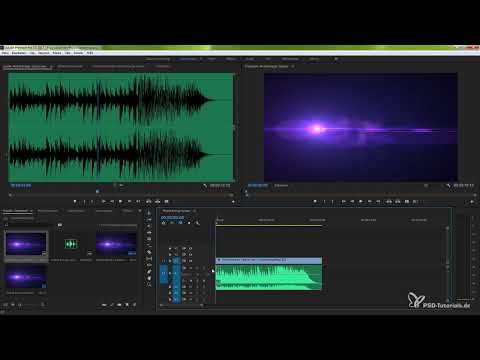
Task: Toggle nest insert mode in timeline header
Action: tap(164, 223)
